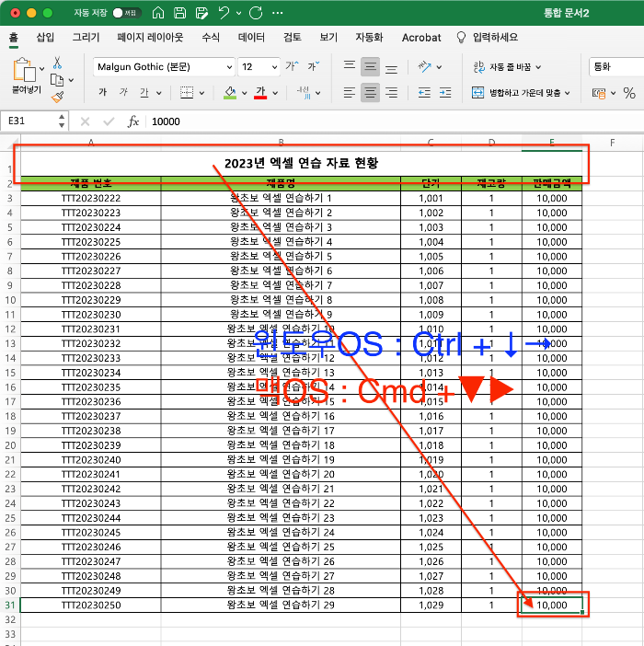Expand the borders dropdown arrow

(x=201, y=93)
